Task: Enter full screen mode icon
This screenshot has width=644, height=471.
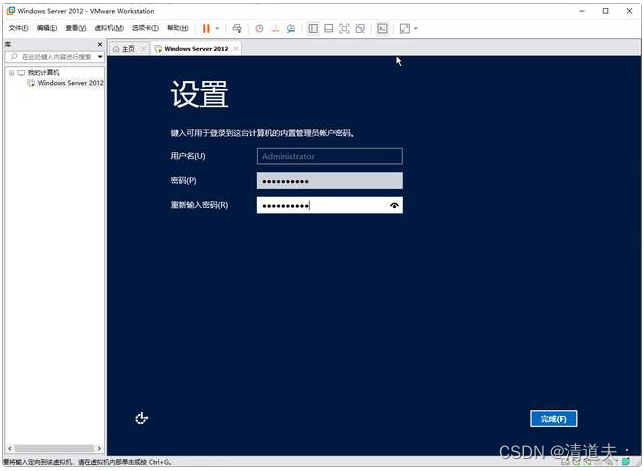Action: tap(344, 28)
